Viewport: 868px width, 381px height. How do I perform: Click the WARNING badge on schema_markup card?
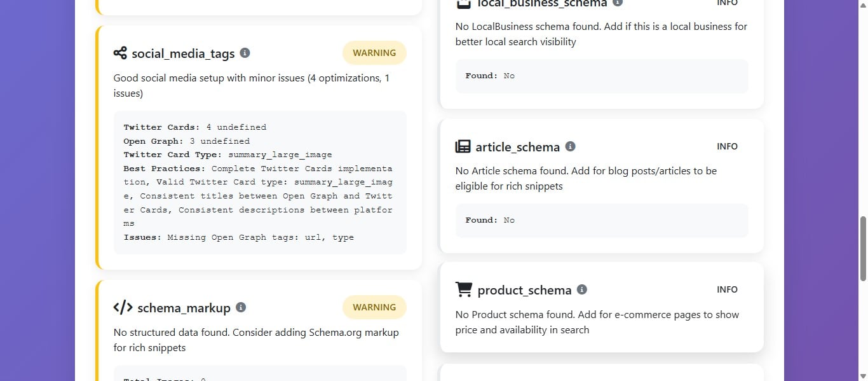coord(374,307)
